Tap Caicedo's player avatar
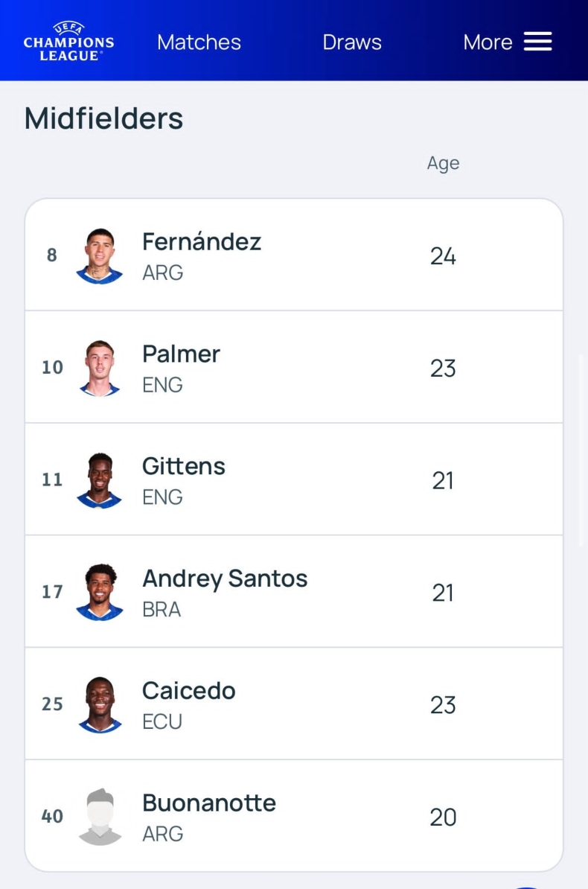The width and height of the screenshot is (588, 889). [x=99, y=704]
